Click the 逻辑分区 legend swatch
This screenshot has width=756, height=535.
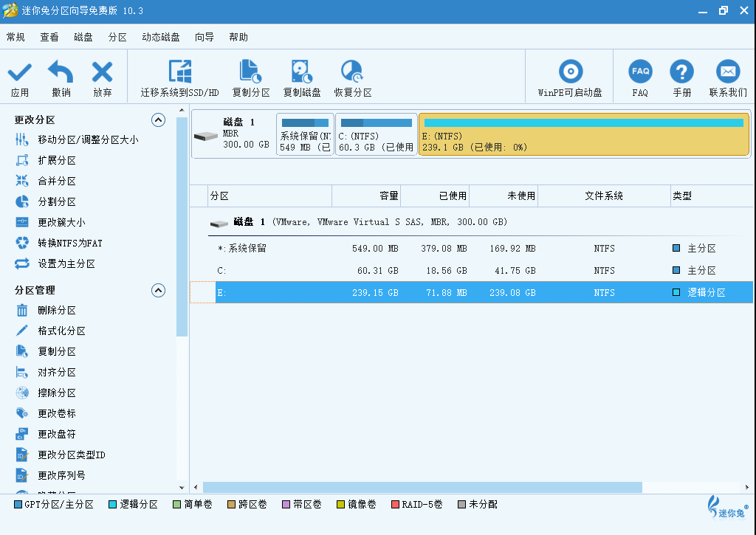pos(113,505)
